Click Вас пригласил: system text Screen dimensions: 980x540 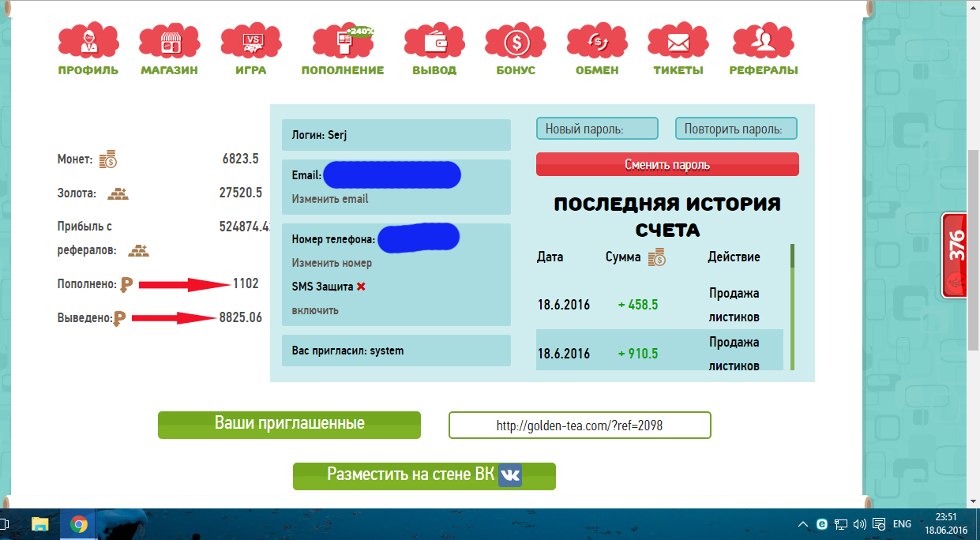coord(347,351)
